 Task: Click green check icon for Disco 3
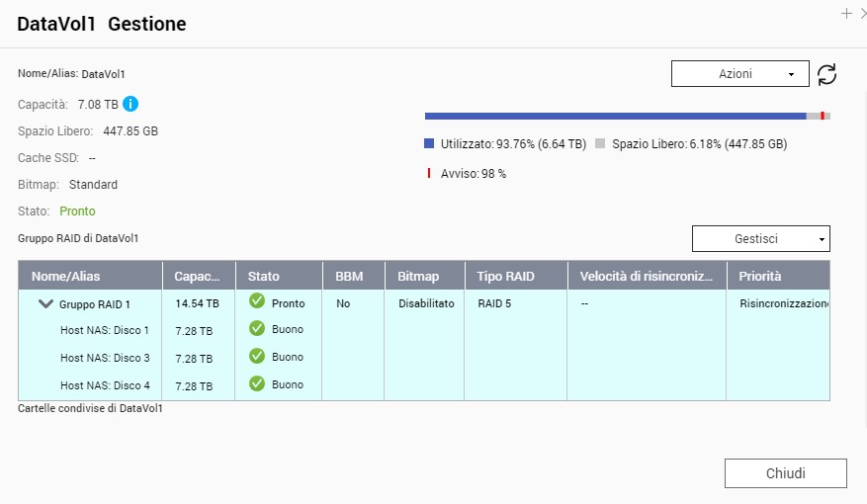(x=257, y=356)
